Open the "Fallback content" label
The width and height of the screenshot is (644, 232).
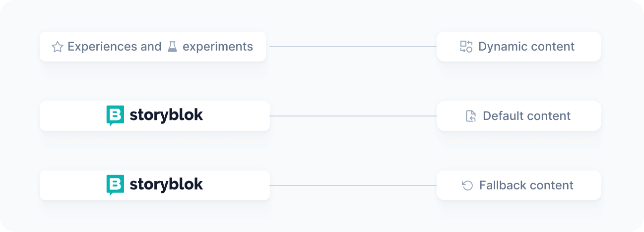(526, 185)
